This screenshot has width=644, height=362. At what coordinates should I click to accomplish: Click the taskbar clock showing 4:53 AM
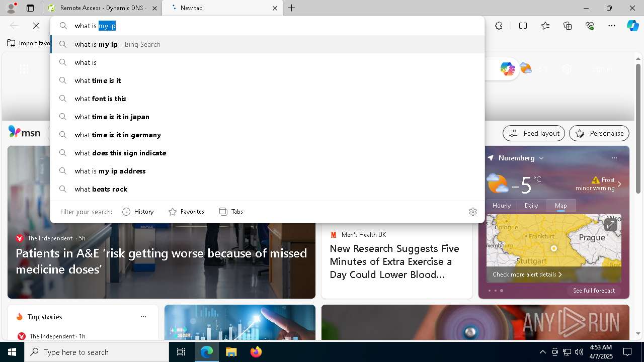pyautogui.click(x=600, y=352)
